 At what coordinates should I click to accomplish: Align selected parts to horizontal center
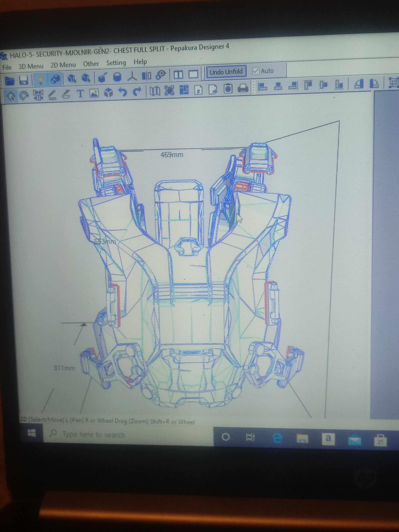coord(278,86)
